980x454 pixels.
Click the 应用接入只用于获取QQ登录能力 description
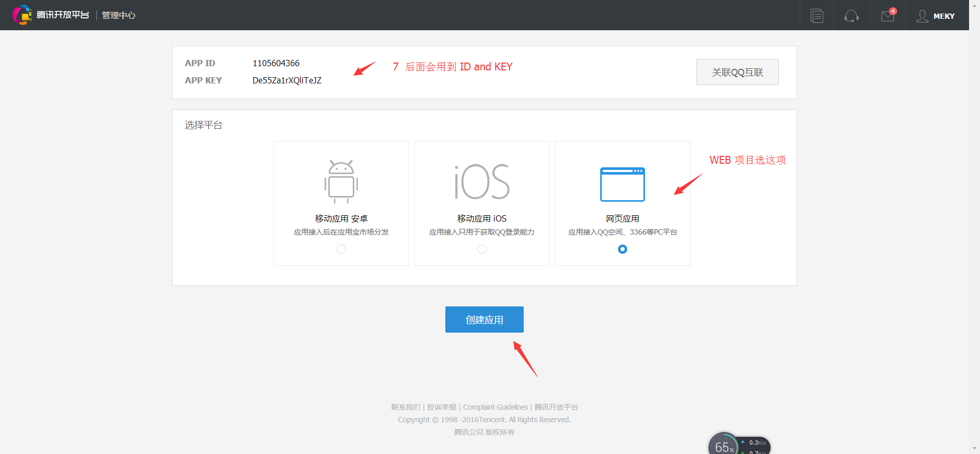[x=482, y=232]
